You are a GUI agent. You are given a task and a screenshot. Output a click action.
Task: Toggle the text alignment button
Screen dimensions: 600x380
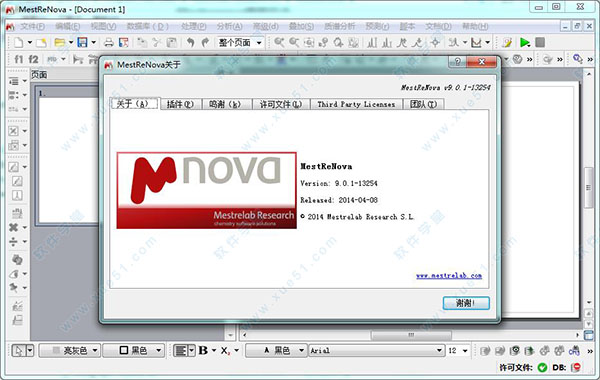click(x=181, y=350)
